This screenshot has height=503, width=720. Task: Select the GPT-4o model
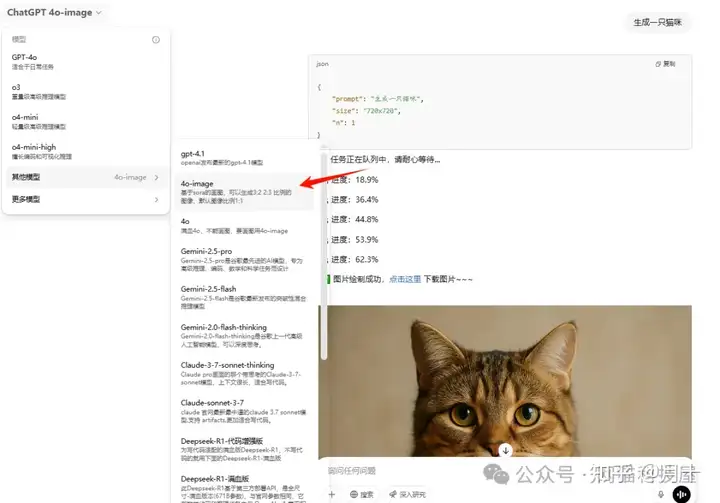86,62
